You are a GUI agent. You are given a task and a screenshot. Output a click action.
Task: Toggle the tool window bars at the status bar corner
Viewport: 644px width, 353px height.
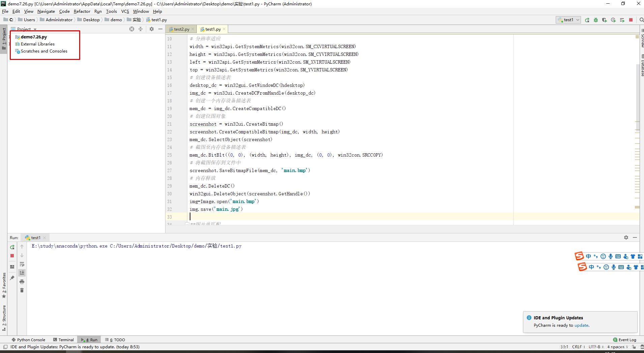coord(5,347)
